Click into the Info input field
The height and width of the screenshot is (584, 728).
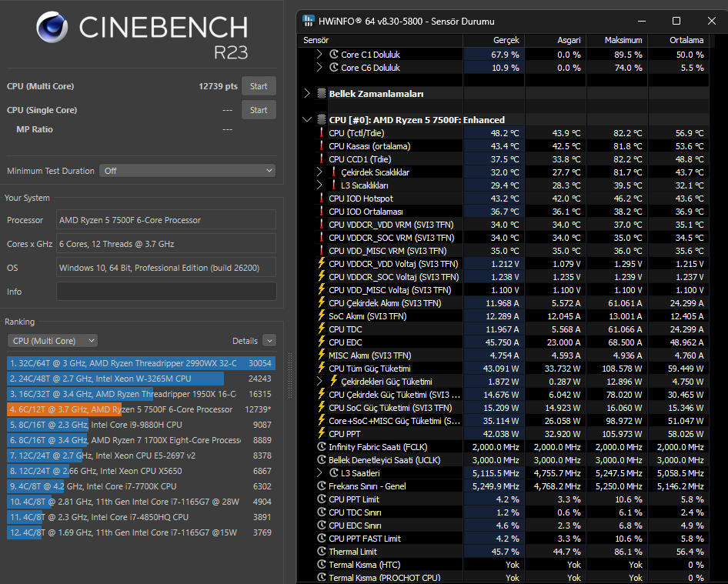(x=166, y=292)
